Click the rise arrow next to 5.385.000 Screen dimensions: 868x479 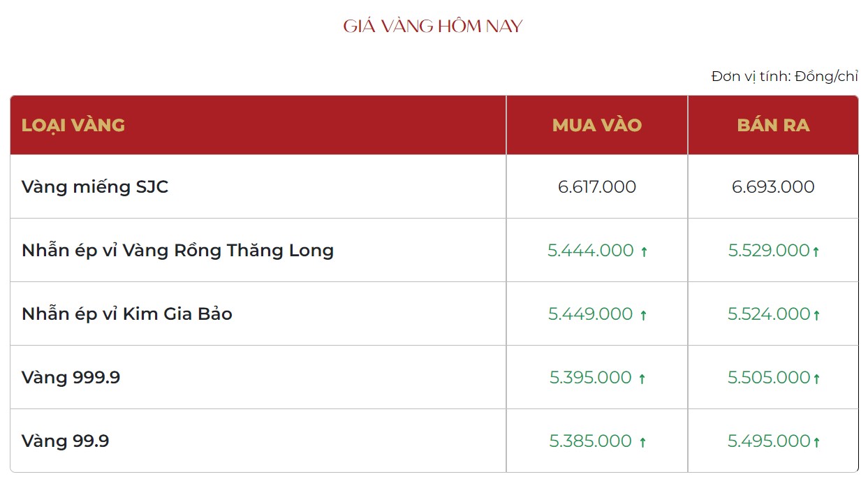click(x=642, y=442)
